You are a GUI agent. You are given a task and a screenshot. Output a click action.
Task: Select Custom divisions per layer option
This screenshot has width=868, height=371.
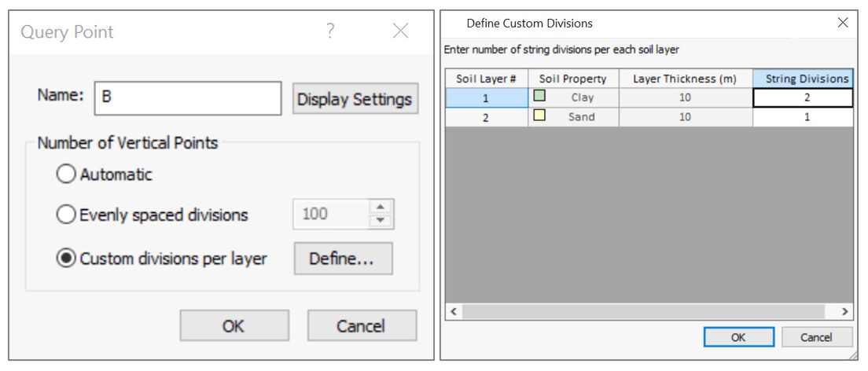[66, 259]
